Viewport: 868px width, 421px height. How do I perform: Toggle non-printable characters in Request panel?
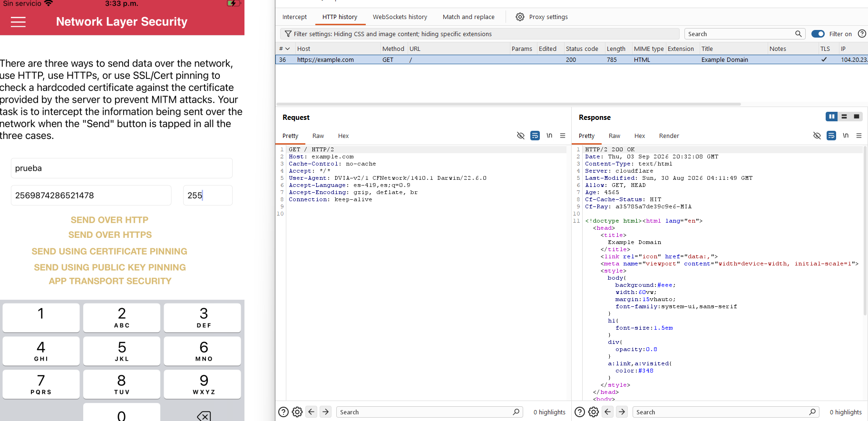tap(521, 136)
